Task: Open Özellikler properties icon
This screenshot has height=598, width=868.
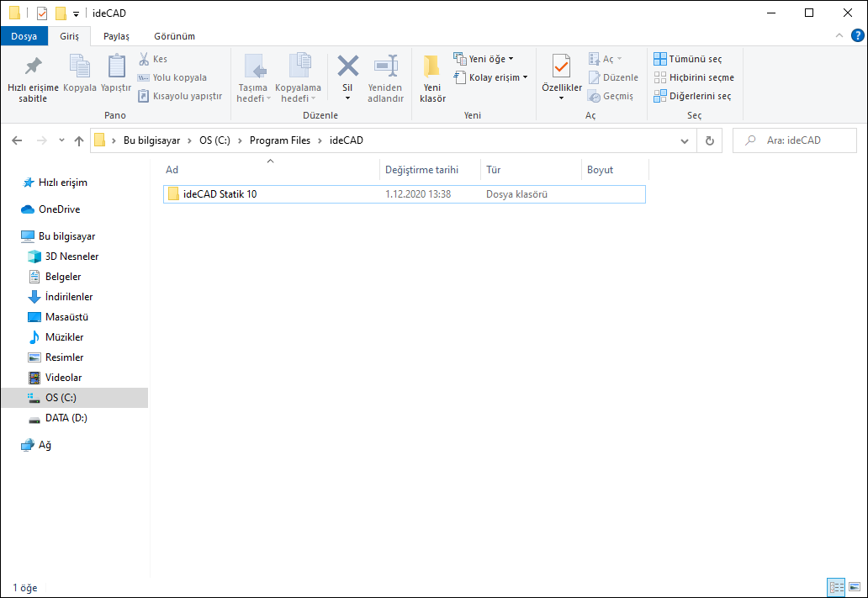Action: [x=561, y=66]
